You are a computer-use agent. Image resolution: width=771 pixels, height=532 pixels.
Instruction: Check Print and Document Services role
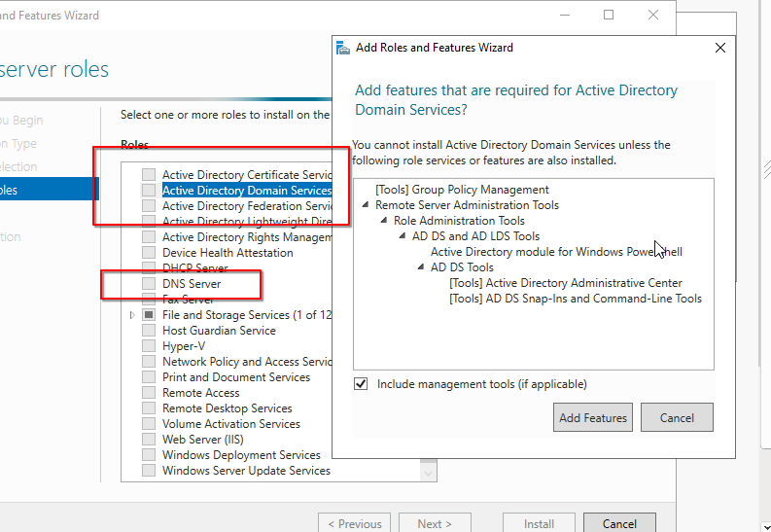(149, 377)
